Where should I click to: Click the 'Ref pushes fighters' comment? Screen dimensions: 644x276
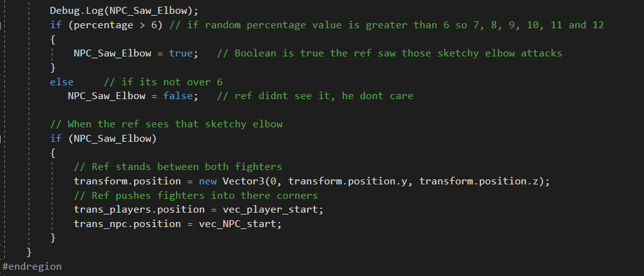tap(195, 196)
